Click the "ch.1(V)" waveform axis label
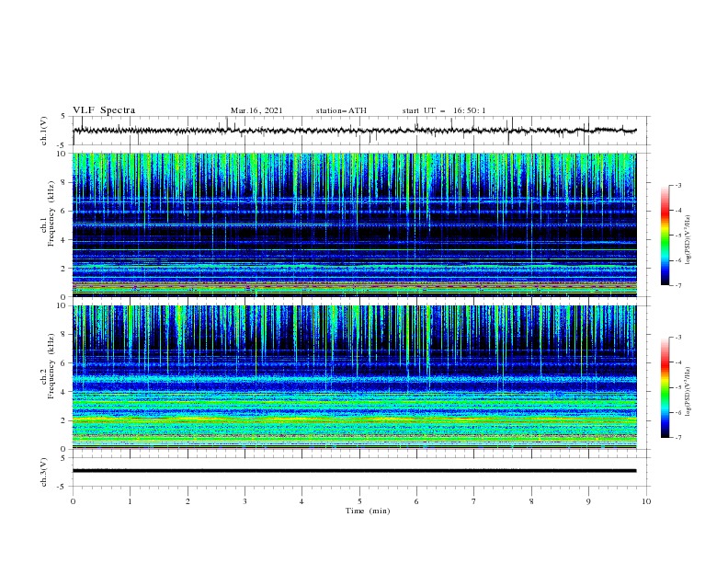 tap(44, 131)
